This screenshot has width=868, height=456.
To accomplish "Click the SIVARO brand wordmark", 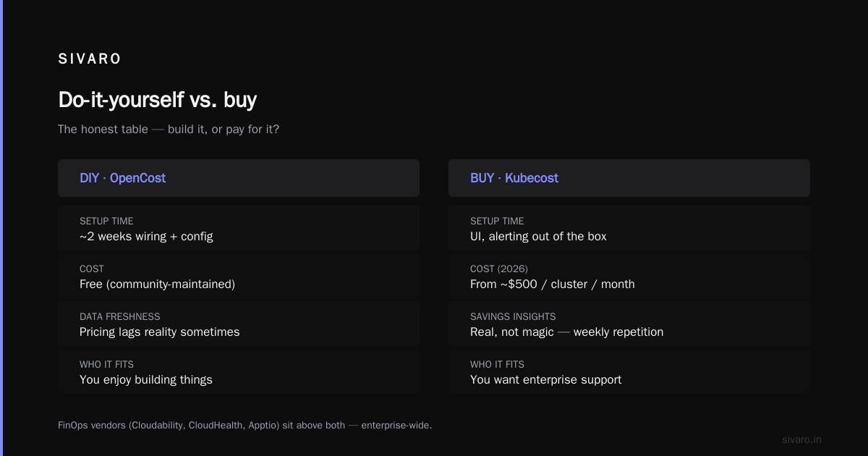I will coord(90,59).
